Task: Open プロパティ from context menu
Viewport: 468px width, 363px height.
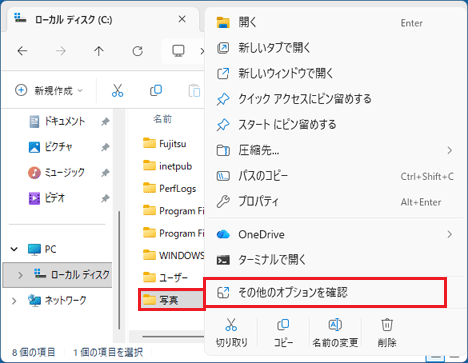Action: click(x=335, y=201)
